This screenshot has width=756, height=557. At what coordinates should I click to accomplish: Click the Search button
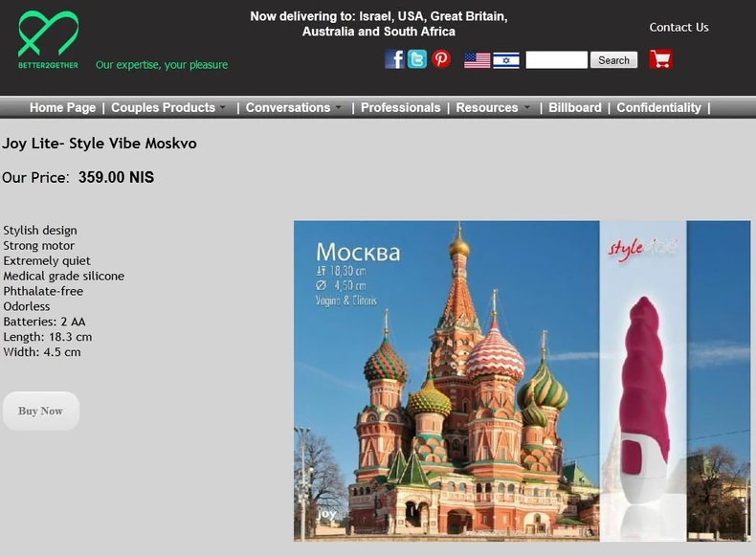tap(613, 60)
